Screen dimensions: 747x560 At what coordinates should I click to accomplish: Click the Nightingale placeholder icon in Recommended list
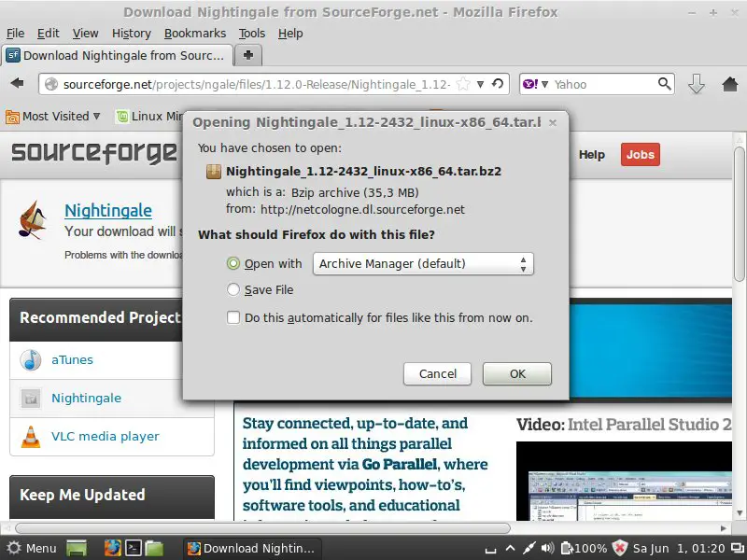[31, 399]
